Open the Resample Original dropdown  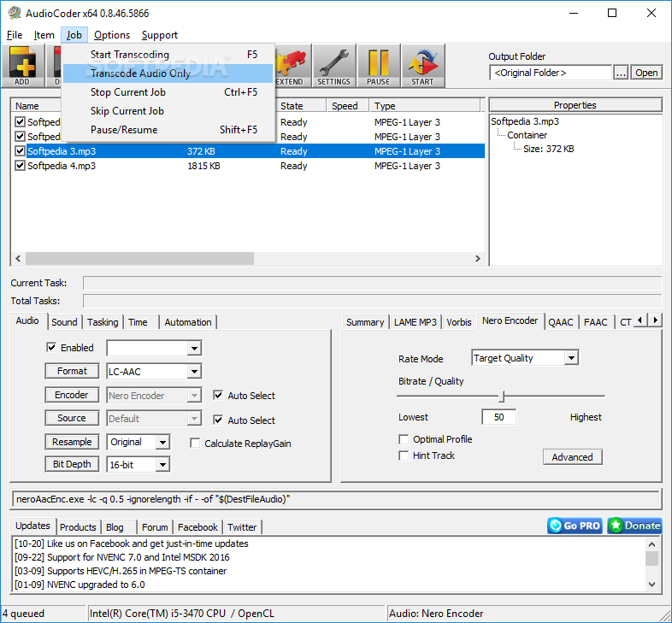[162, 442]
